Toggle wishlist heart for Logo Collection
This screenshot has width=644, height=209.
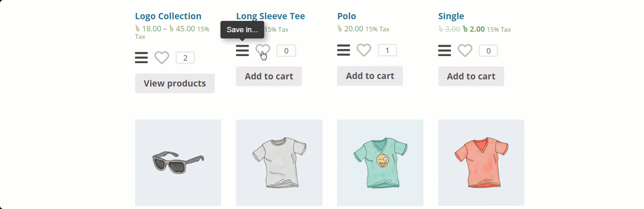[x=162, y=58]
